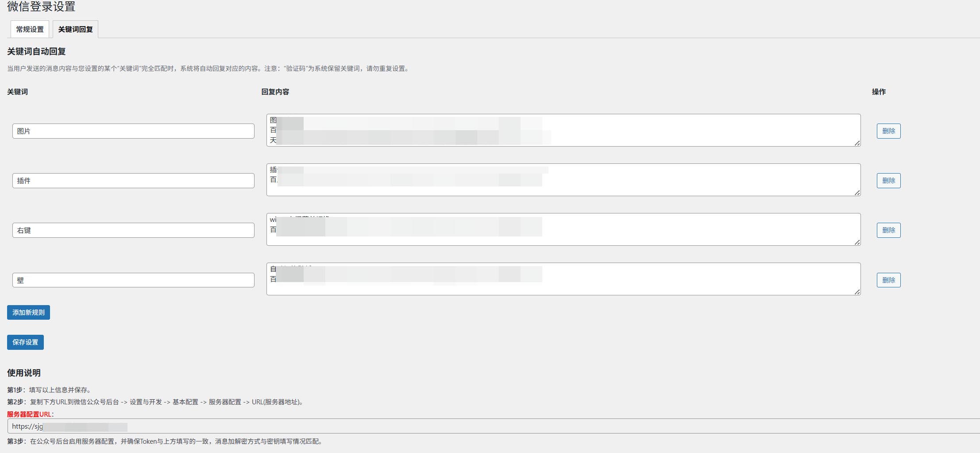The height and width of the screenshot is (453, 980).
Task: Click the reply content textarea for 图片
Action: (563, 130)
